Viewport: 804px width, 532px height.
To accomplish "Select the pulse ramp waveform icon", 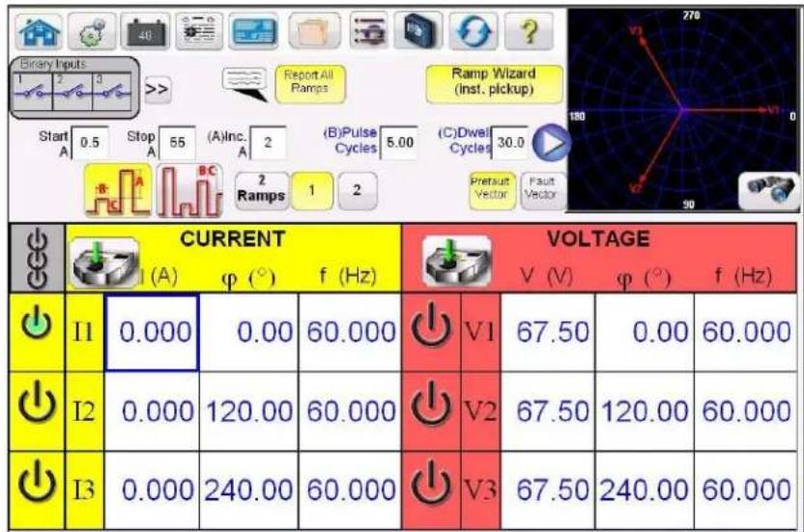I will [x=189, y=190].
